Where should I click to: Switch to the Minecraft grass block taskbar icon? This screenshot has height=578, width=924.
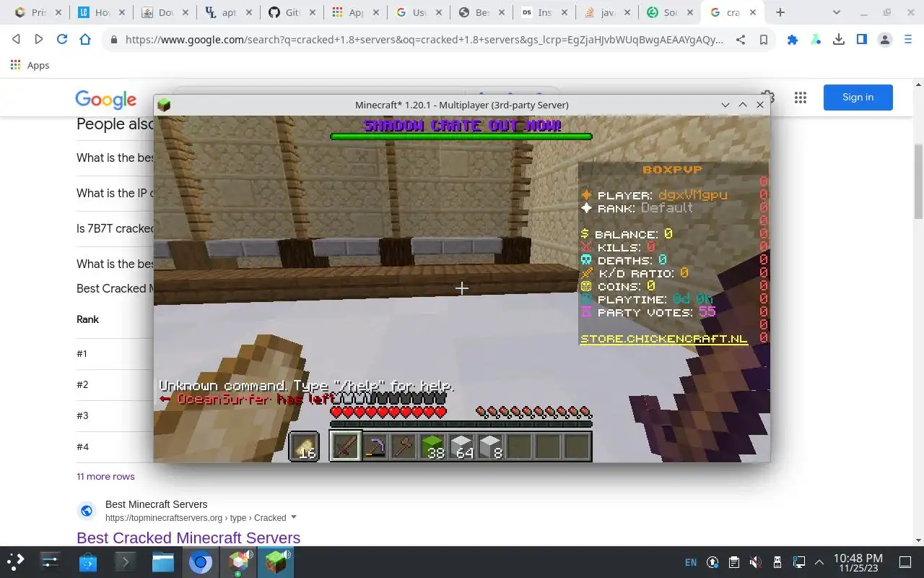coord(276,561)
